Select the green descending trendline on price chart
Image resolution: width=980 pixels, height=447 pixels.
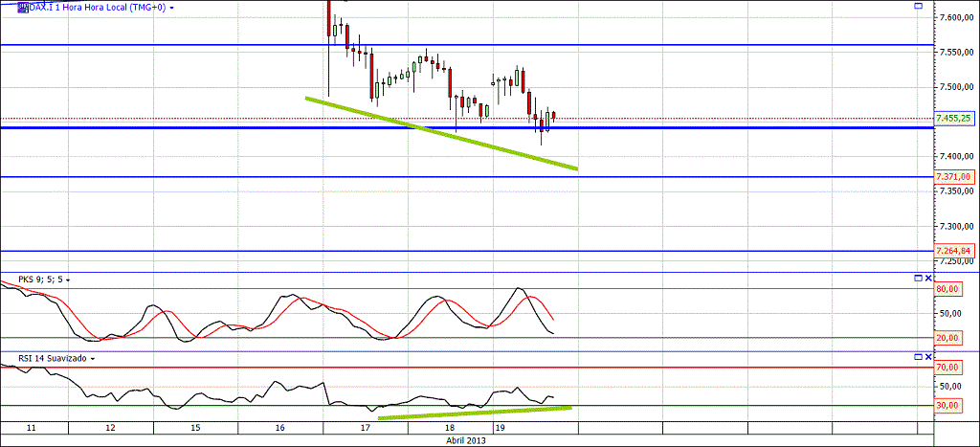pyautogui.click(x=441, y=133)
